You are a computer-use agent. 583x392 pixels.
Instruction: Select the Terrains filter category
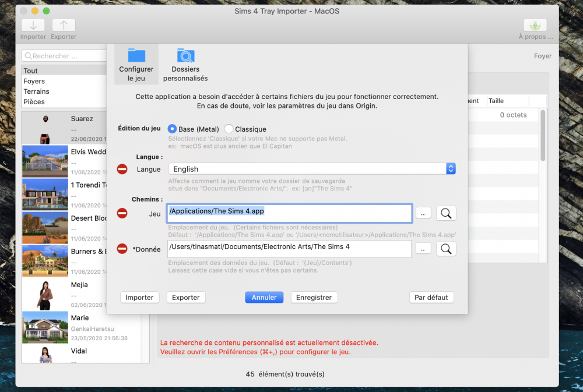[x=64, y=91]
